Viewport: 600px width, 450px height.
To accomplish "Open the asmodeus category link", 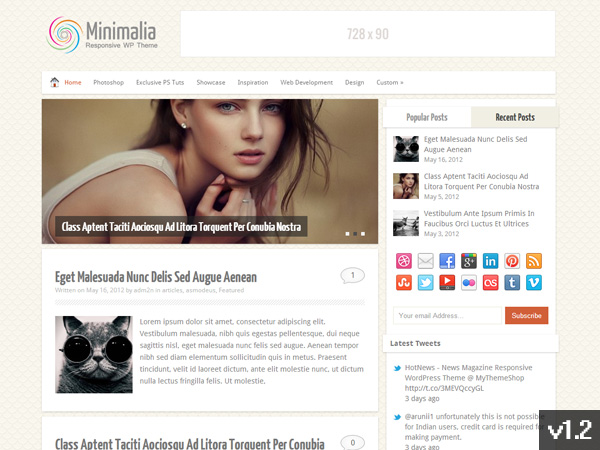I will pos(201,290).
